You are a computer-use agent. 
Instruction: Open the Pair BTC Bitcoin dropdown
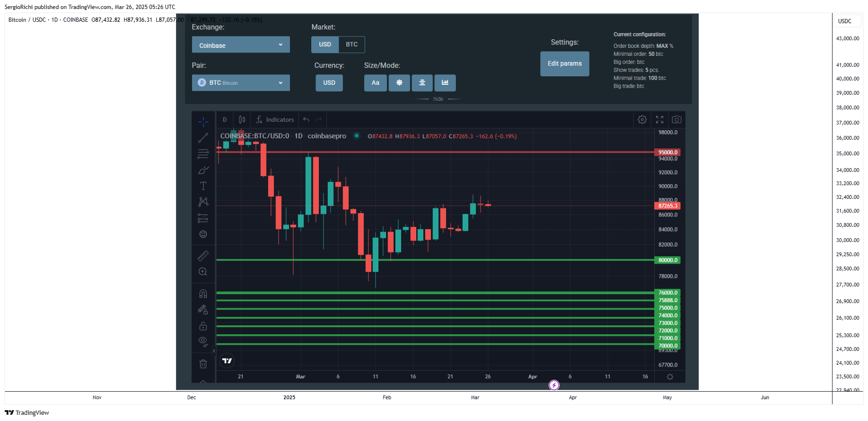tap(241, 83)
